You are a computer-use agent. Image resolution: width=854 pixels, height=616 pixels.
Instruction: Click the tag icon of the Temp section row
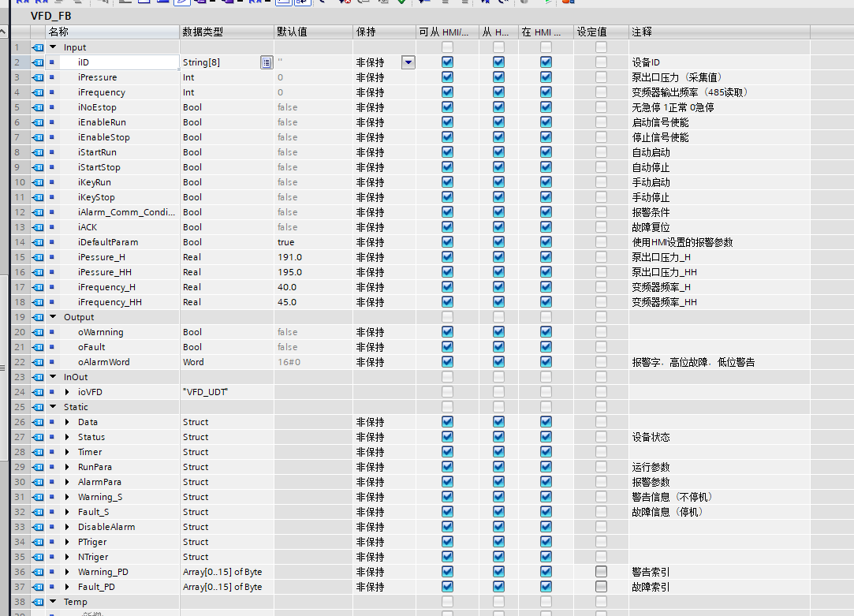point(38,602)
